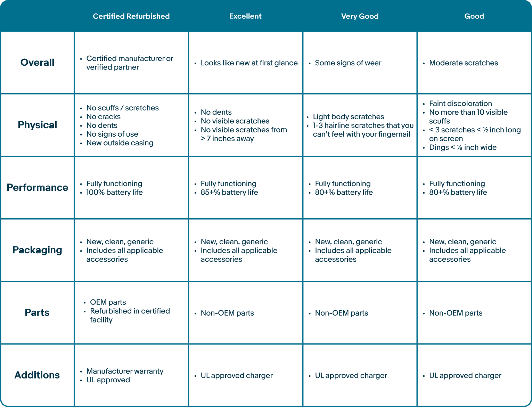Image resolution: width=532 pixels, height=407 pixels.
Task: Click the Certified Refurbished column header
Action: (x=131, y=16)
